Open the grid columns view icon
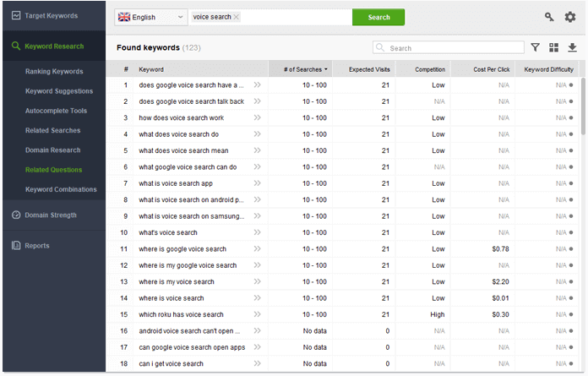 554,48
